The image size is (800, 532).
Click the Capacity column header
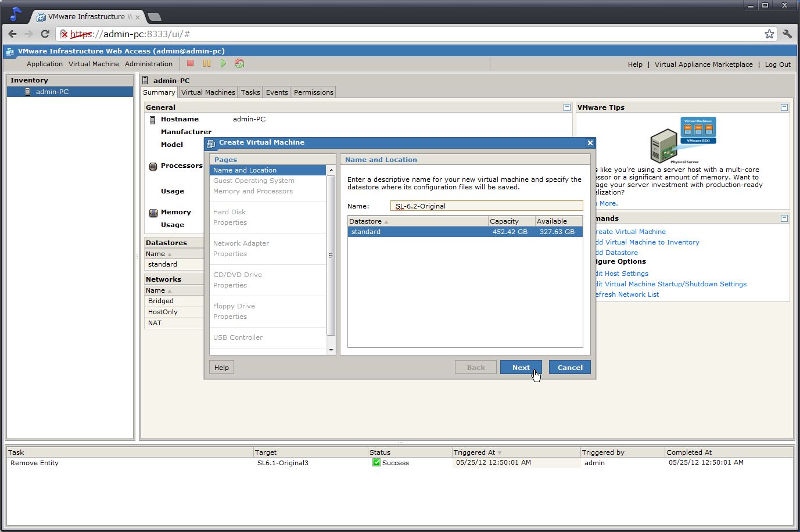pyautogui.click(x=511, y=221)
